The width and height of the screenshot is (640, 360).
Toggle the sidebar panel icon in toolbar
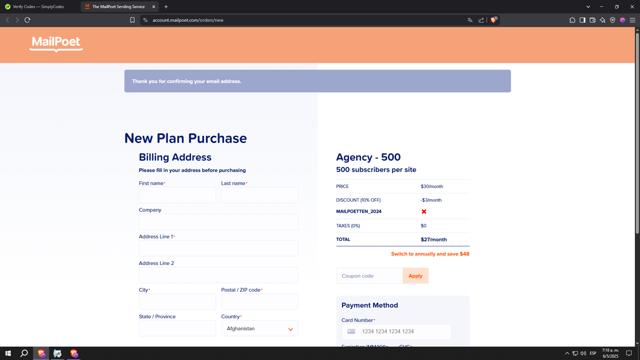click(582, 20)
